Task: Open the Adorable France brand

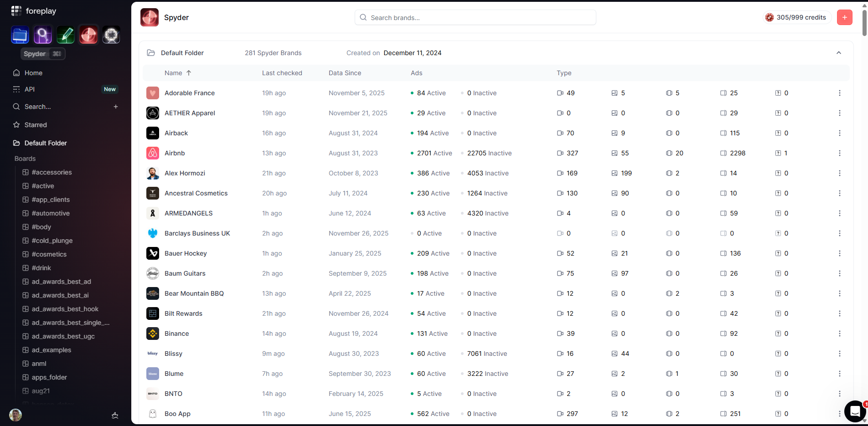Action: (x=190, y=93)
